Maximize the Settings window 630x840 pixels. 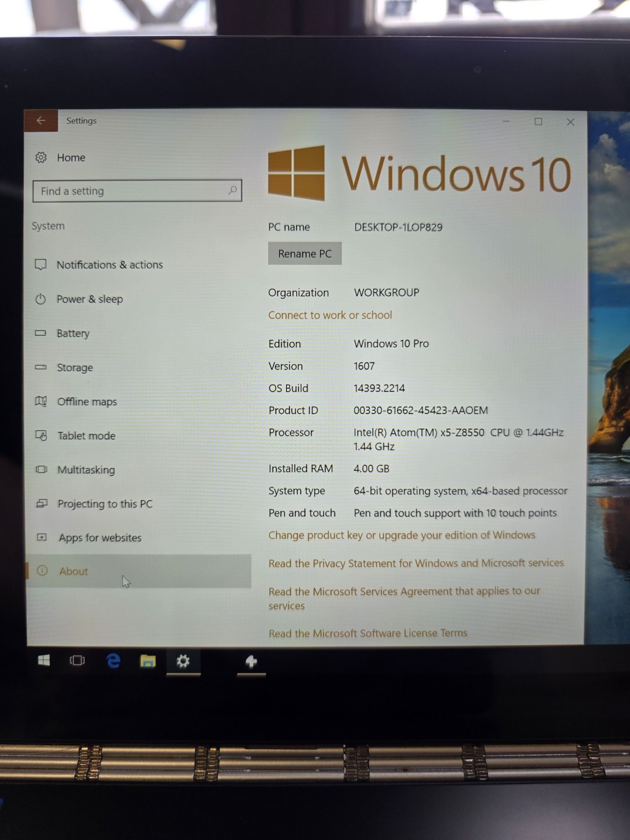click(x=538, y=122)
